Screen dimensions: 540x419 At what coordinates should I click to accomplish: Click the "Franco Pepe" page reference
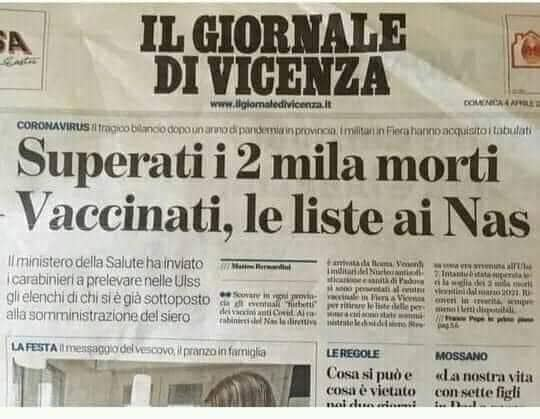pos(485,322)
